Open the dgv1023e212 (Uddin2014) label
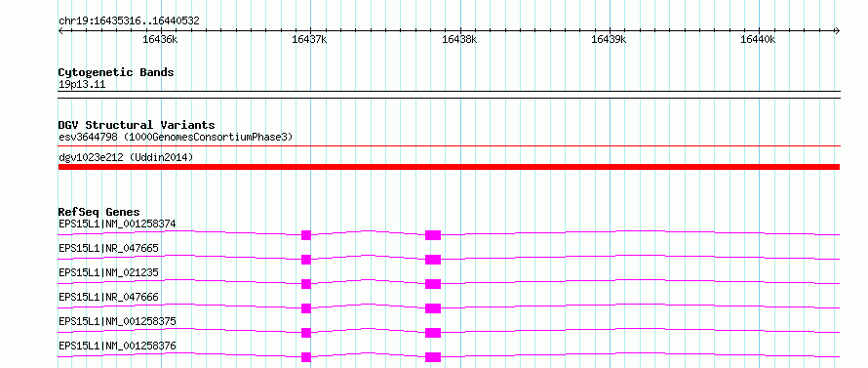 pyautogui.click(x=126, y=158)
